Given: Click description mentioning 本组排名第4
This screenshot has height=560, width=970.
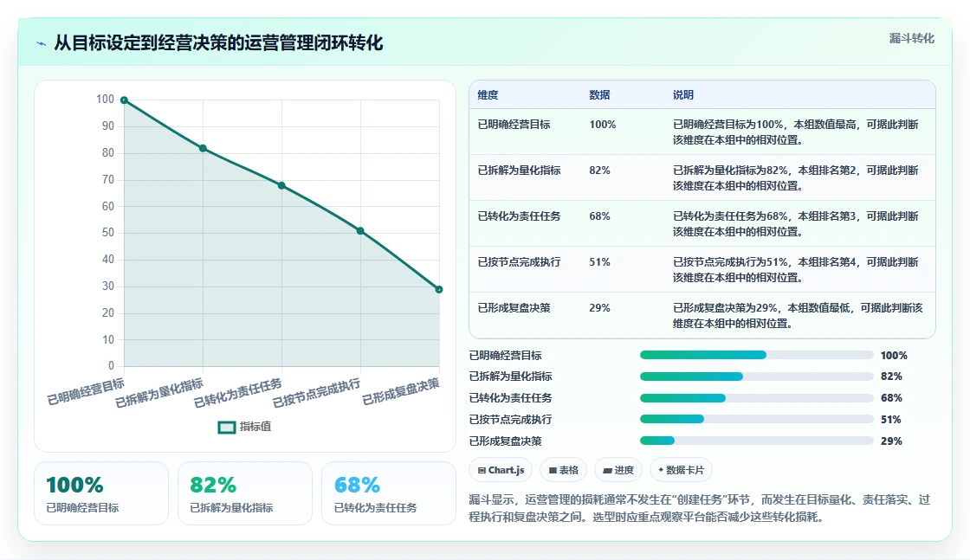Looking at the screenshot, I should [x=796, y=269].
